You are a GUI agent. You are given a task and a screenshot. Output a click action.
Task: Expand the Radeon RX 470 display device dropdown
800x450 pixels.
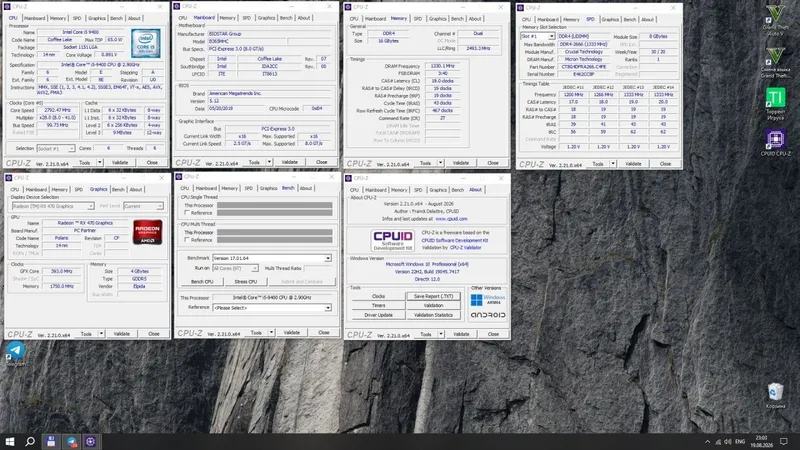tap(90, 206)
